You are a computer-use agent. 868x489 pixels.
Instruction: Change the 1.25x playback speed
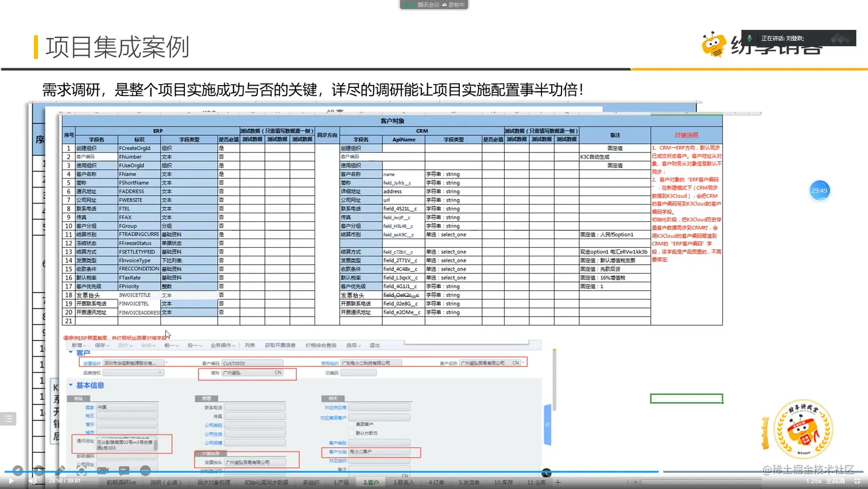click(813, 481)
